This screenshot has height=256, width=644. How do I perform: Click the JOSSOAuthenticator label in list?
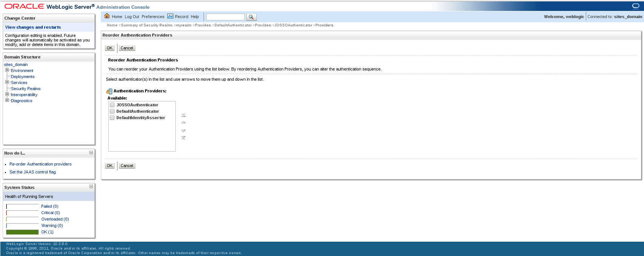[137, 105]
